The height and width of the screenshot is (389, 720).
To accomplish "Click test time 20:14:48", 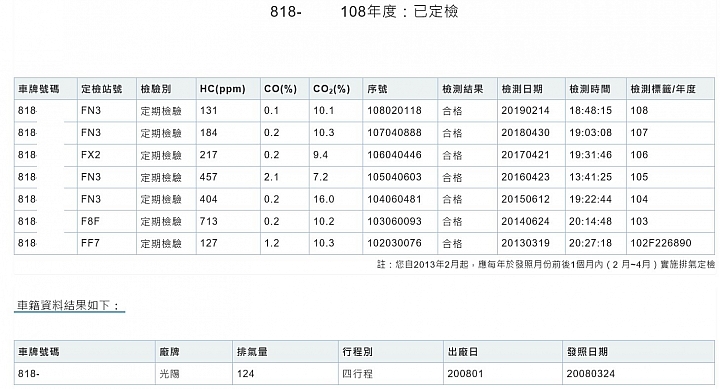I will (x=591, y=221).
